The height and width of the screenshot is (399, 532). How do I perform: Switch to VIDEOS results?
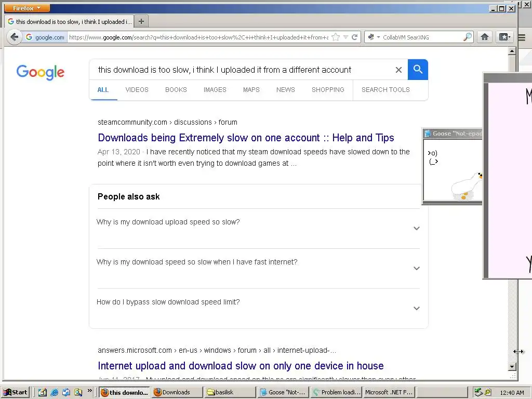137,90
